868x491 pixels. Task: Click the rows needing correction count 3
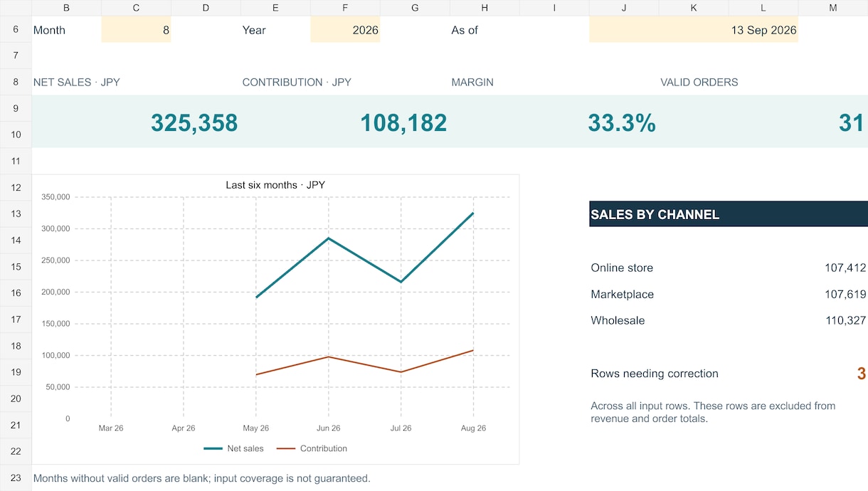[862, 374]
